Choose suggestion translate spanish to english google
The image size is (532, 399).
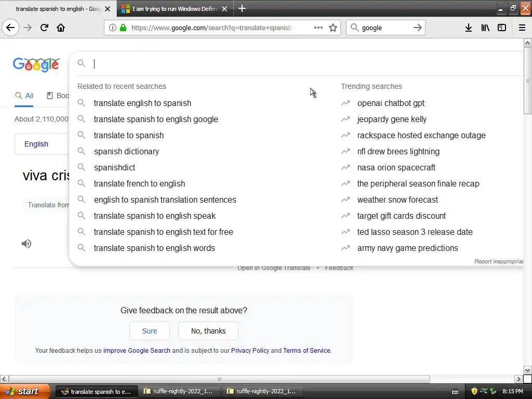click(156, 119)
